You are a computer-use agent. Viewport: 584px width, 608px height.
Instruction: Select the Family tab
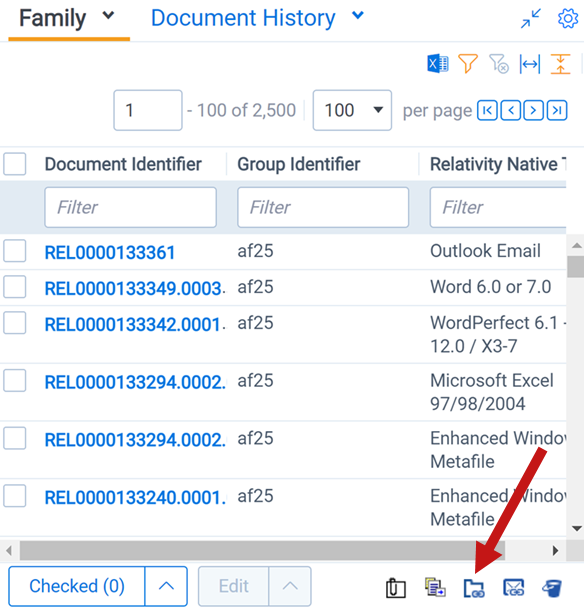(52, 18)
